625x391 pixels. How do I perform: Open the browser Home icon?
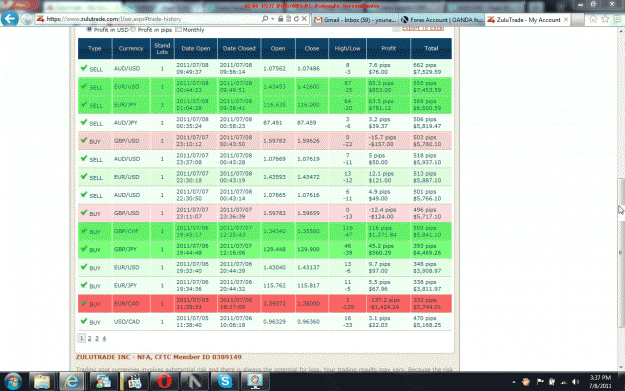(593, 19)
